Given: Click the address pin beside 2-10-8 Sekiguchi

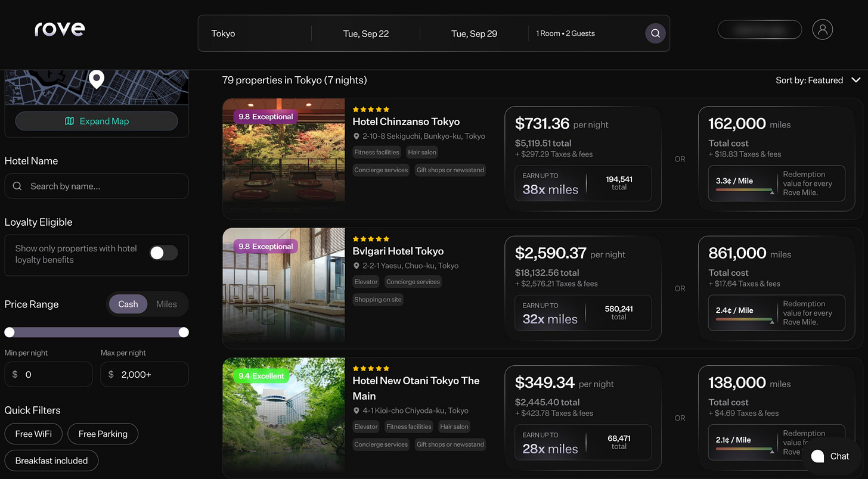Looking at the screenshot, I should tap(356, 136).
